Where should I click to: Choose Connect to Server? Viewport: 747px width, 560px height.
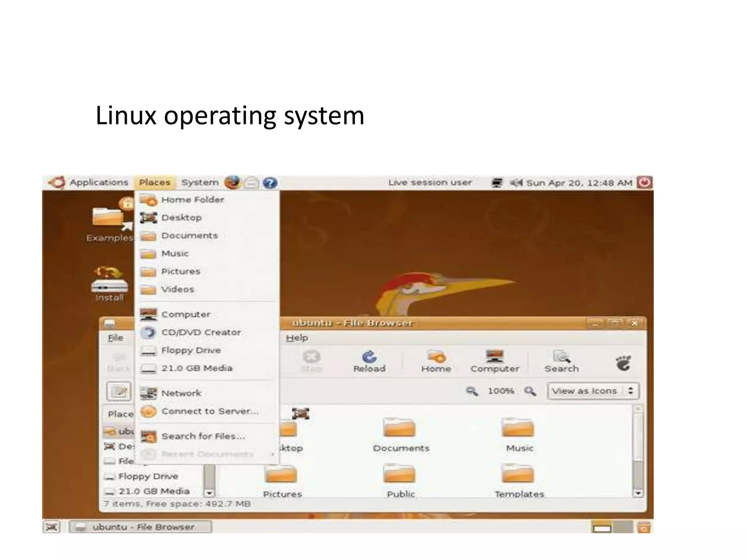coord(207,411)
